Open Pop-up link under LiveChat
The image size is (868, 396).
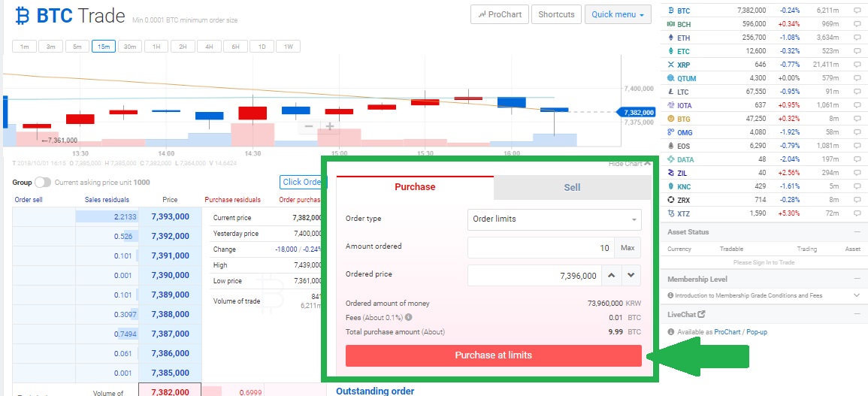757,332
